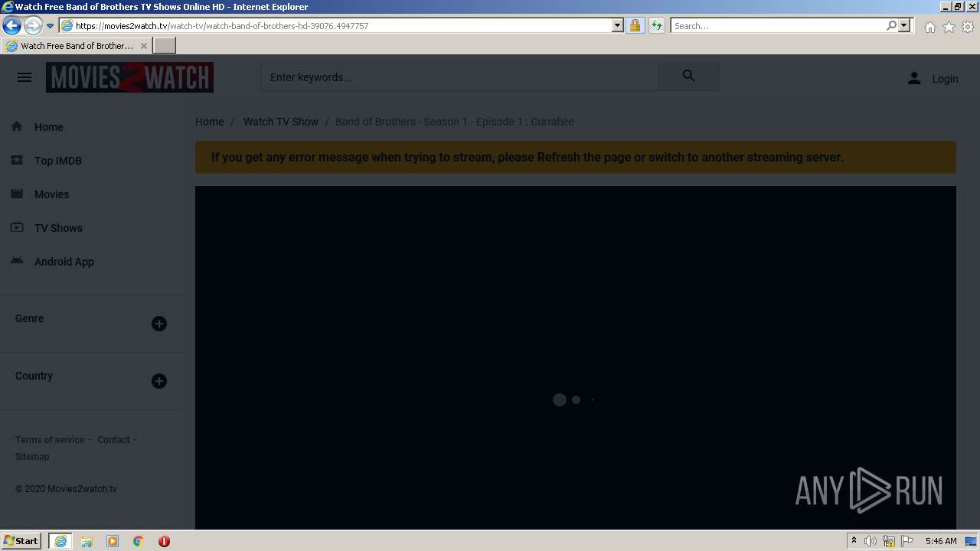This screenshot has height=551, width=980.
Task: Open the Windows Start button
Action: 21,541
